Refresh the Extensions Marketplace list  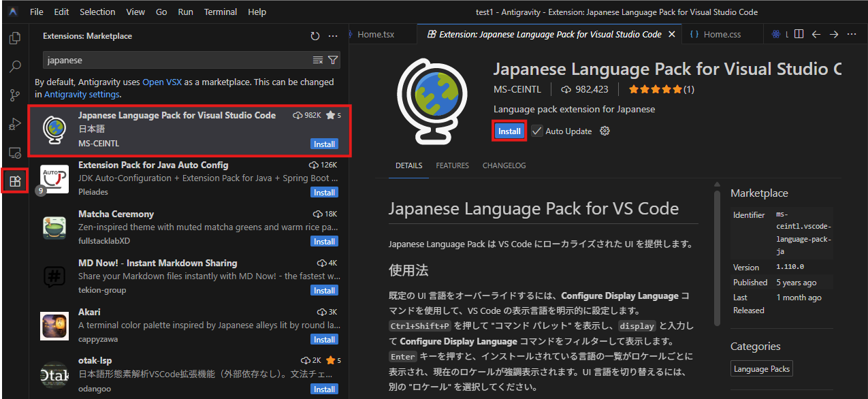[x=315, y=36]
